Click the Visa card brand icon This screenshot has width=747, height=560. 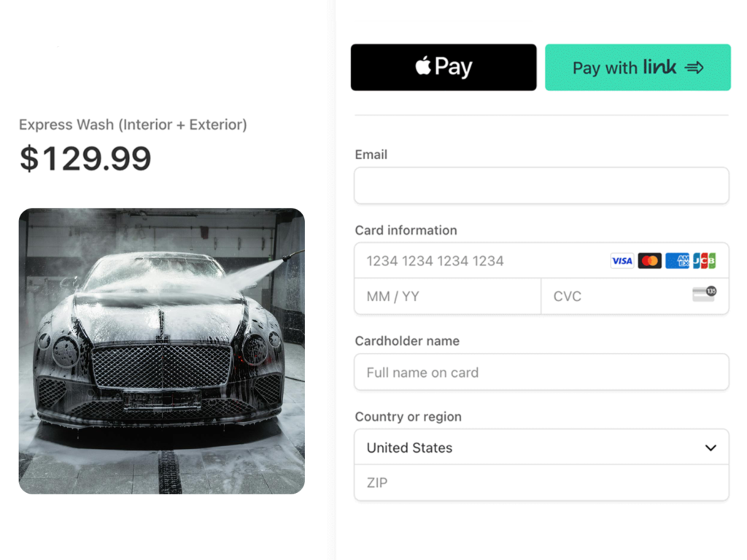coord(622,260)
